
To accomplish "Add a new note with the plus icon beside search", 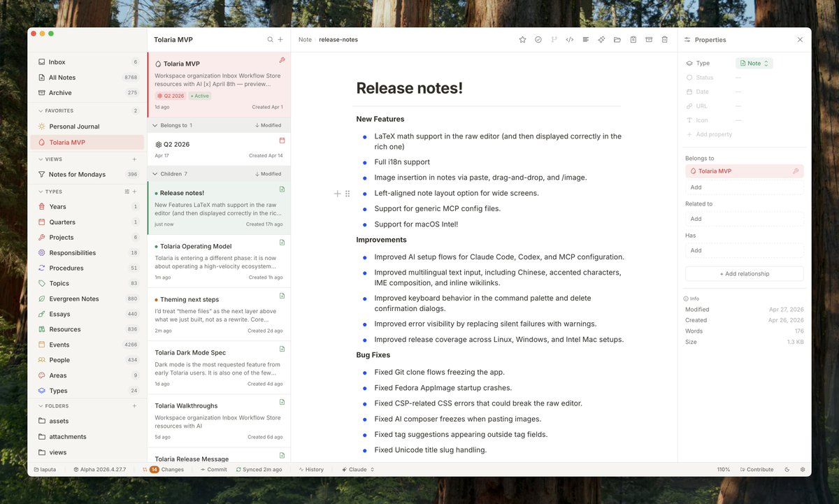I will point(280,40).
